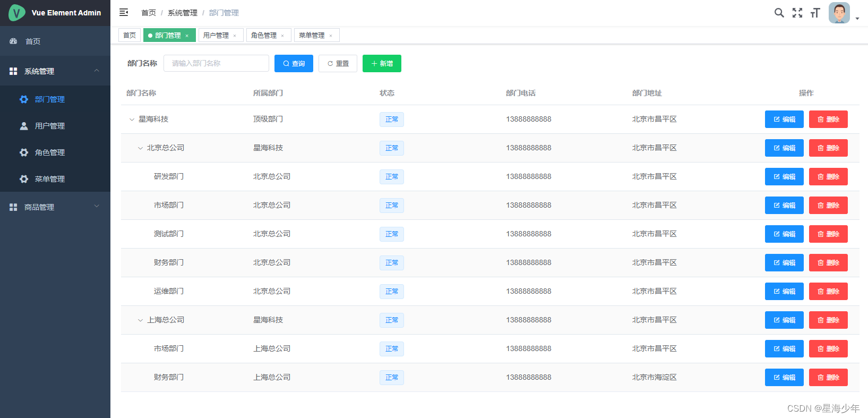The width and height of the screenshot is (868, 418).
Task: Select 菜单管理 in the sidebar
Action: point(55,179)
